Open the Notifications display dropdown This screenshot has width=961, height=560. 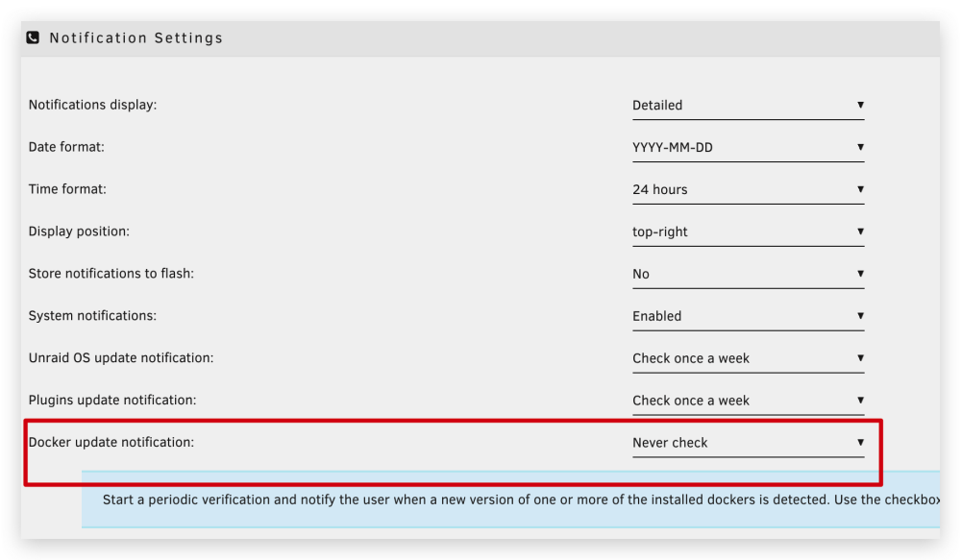749,106
